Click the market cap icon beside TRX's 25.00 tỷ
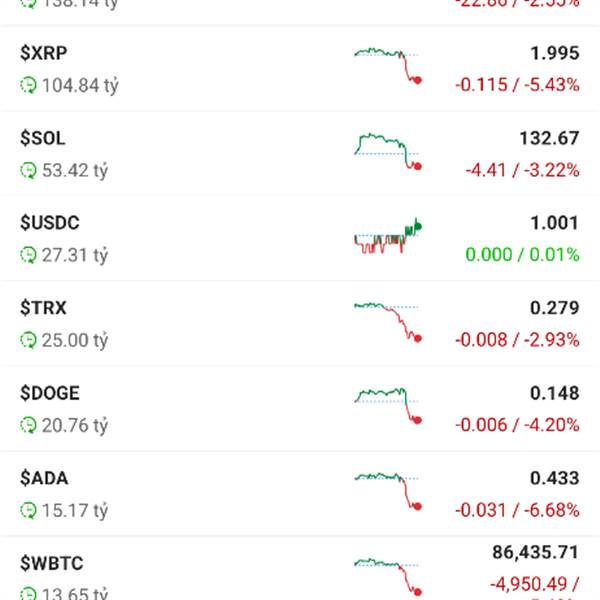This screenshot has width=600, height=600. click(28, 341)
